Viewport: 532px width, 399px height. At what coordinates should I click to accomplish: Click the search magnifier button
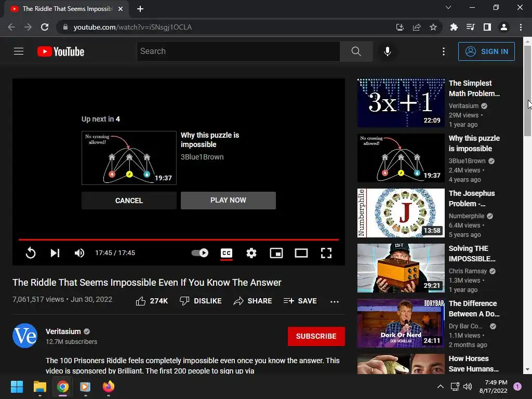[356, 51]
